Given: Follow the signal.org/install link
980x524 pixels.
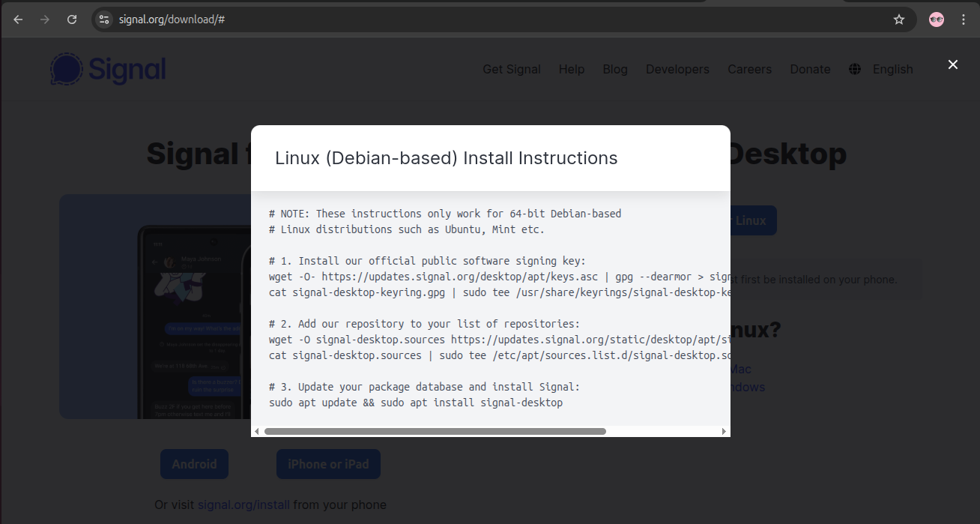Looking at the screenshot, I should click(x=244, y=505).
